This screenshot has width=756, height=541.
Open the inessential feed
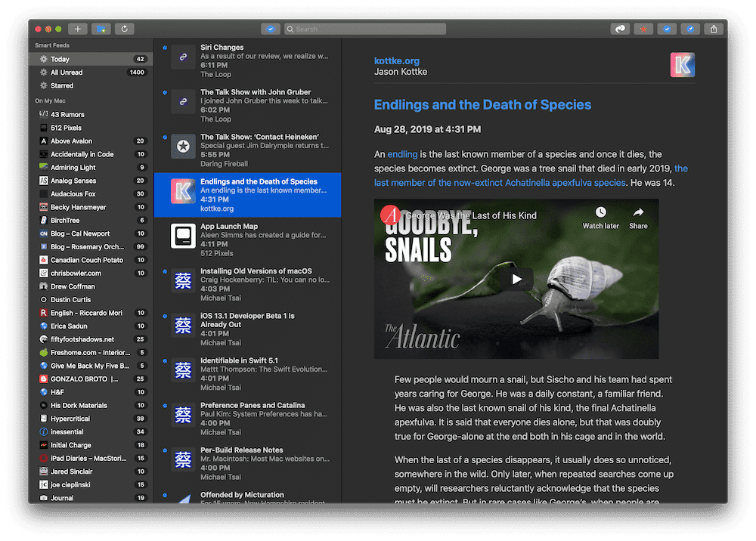[91, 432]
